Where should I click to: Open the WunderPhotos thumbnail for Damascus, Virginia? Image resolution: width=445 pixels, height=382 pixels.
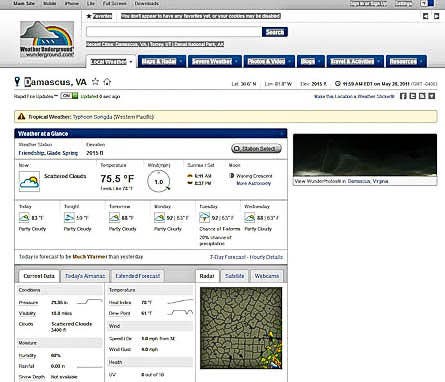[365, 155]
